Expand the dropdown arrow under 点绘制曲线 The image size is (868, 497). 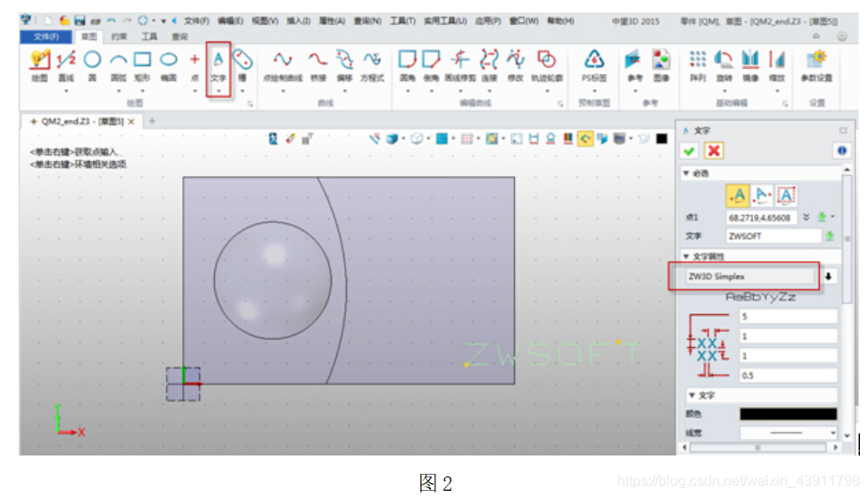(x=283, y=91)
